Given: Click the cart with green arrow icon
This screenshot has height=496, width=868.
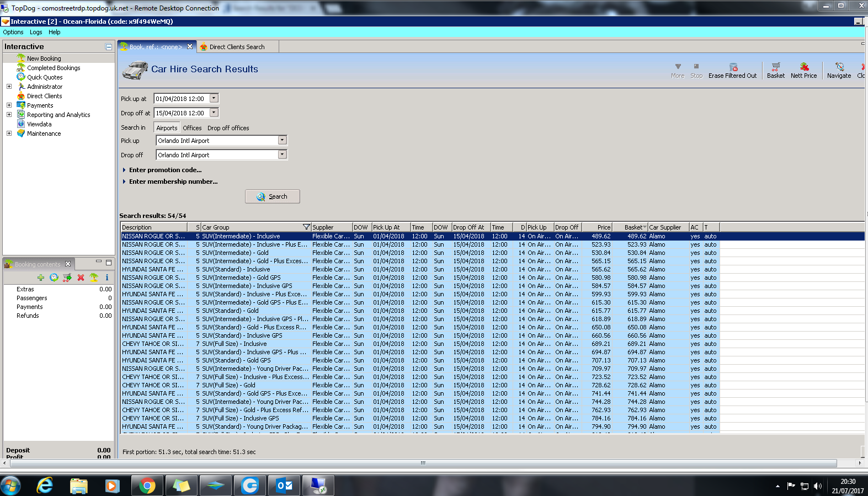Looking at the screenshot, I should 67,278.
